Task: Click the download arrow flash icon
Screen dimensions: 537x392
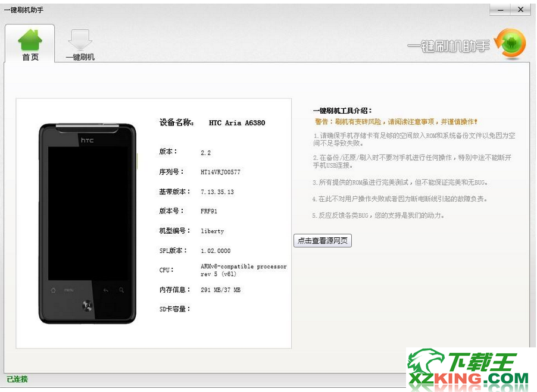Action: tap(80, 40)
